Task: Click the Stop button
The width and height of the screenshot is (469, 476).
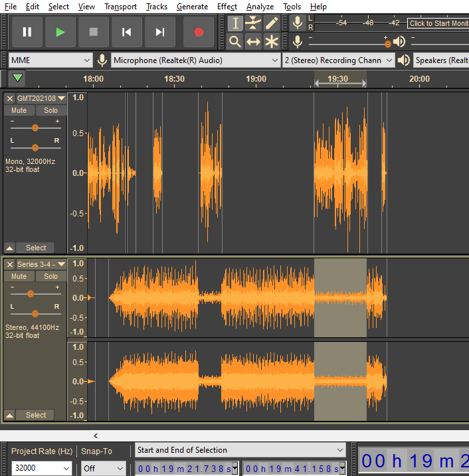Action: (x=94, y=32)
